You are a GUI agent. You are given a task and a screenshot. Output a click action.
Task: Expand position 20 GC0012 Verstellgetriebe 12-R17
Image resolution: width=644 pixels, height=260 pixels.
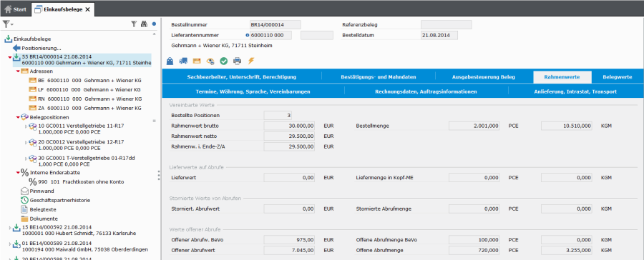(x=26, y=142)
